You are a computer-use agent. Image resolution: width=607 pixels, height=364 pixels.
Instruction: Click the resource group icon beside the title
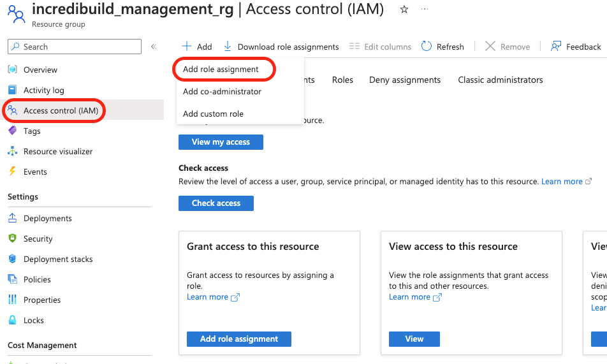(17, 14)
